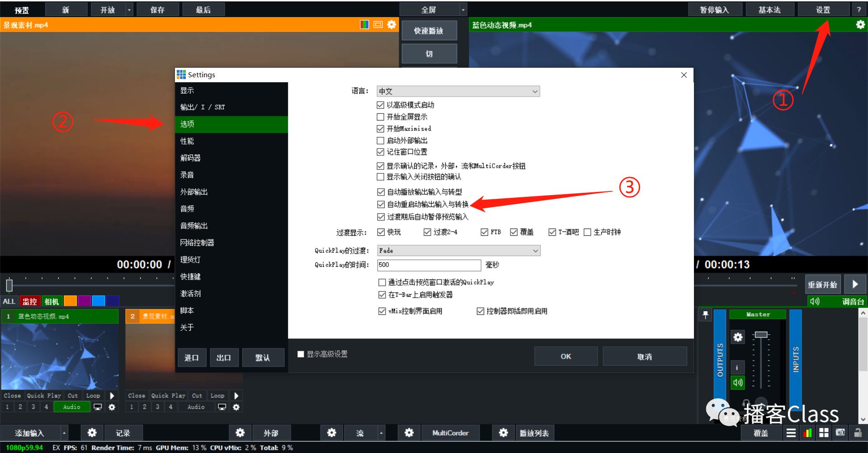
Task: Open the 语言 language dropdown
Action: pyautogui.click(x=458, y=91)
